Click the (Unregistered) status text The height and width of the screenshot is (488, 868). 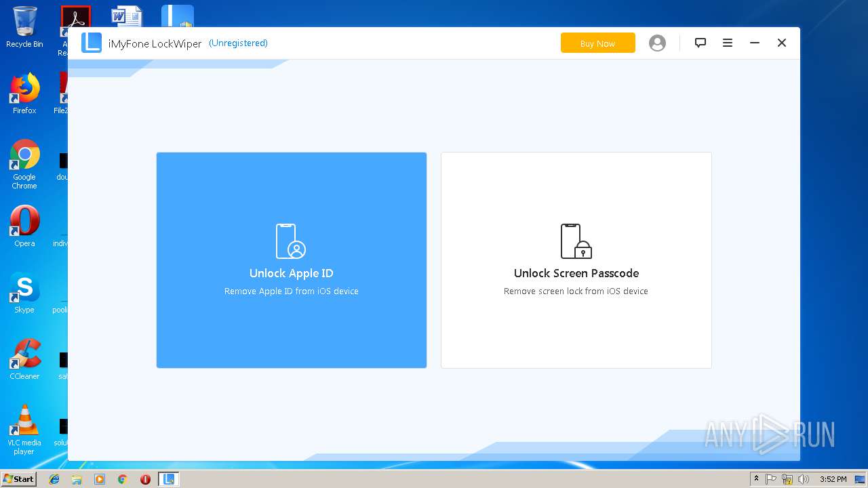coord(238,43)
